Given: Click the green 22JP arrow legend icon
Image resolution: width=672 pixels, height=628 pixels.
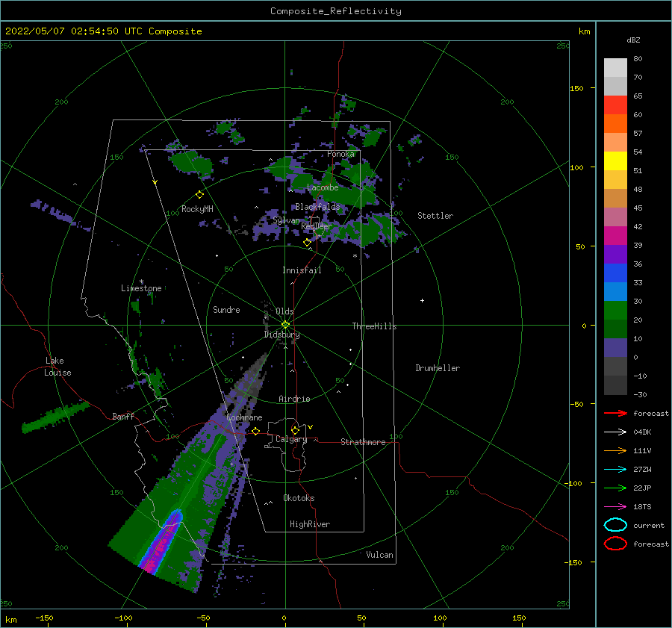Looking at the screenshot, I should 615,488.
